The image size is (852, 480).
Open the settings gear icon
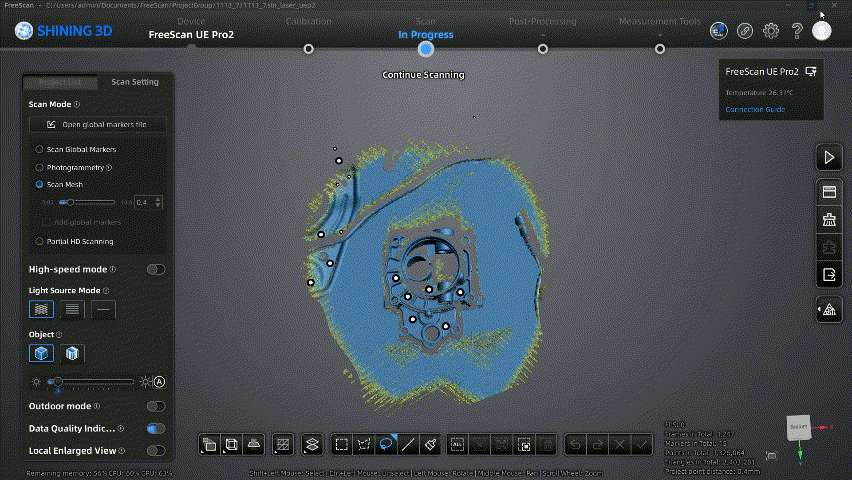[771, 31]
